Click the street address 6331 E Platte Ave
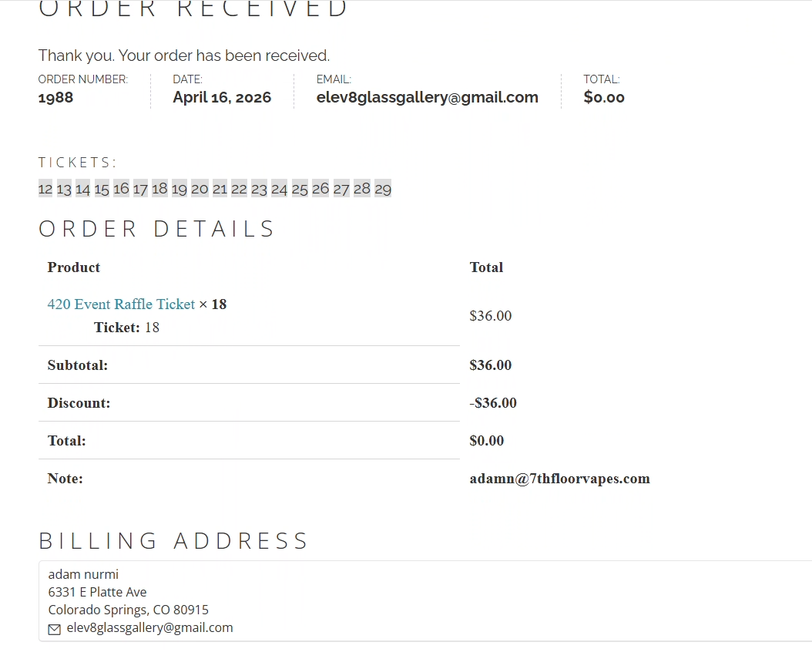Viewport: 812px width, 669px height. tap(97, 592)
